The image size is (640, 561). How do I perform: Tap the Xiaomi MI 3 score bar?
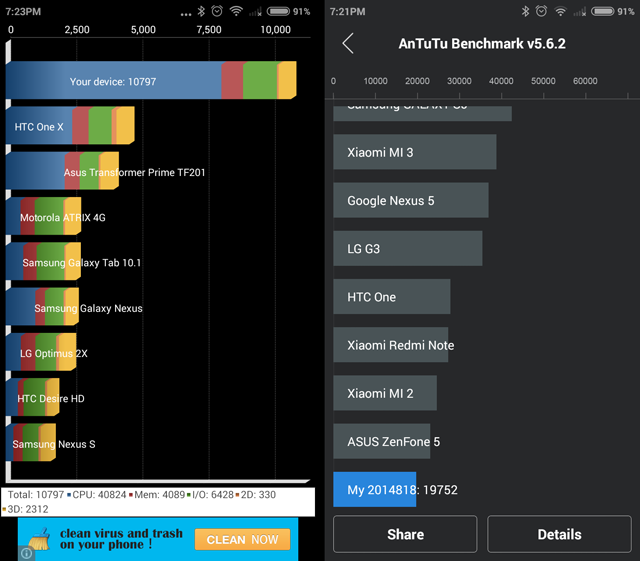click(x=415, y=152)
